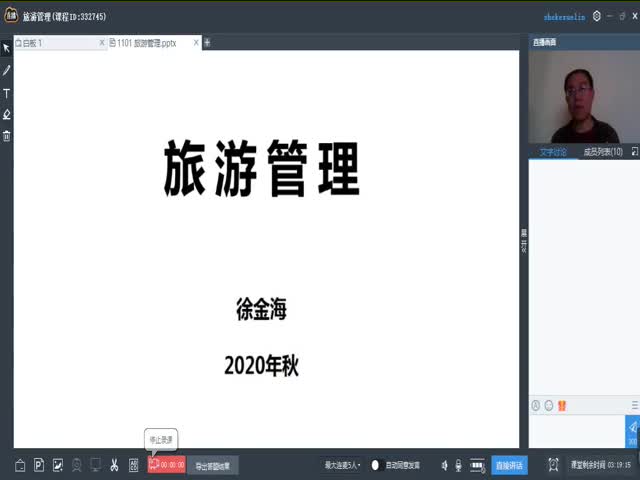The height and width of the screenshot is (480, 640).
Task: Toggle the microphone icon
Action: pos(458,465)
